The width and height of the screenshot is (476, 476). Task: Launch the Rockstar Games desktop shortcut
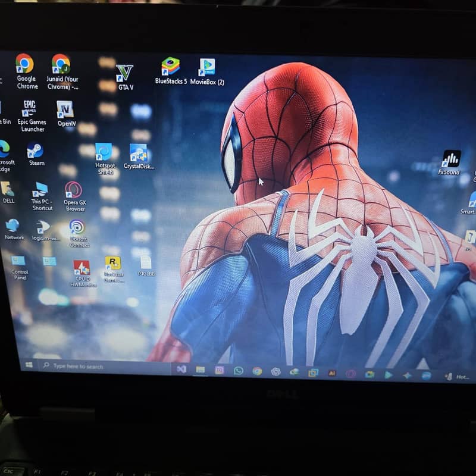click(113, 270)
